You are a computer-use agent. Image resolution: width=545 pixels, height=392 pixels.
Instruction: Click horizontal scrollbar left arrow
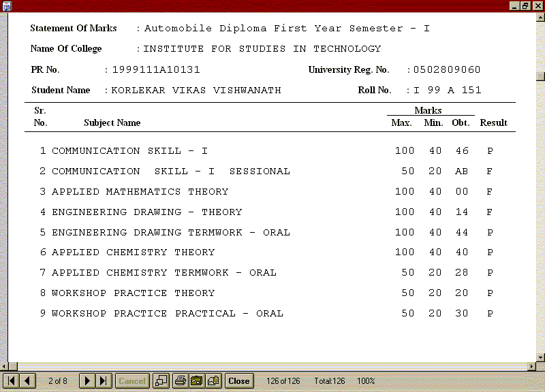coord(4,366)
